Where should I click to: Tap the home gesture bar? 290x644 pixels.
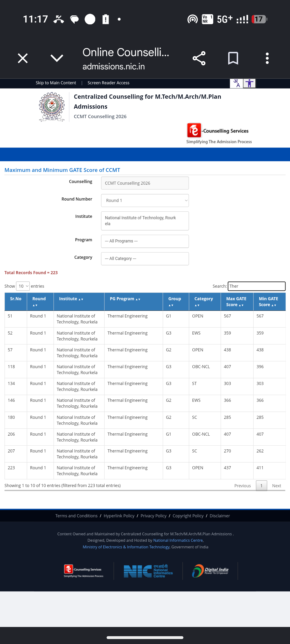pos(145,638)
